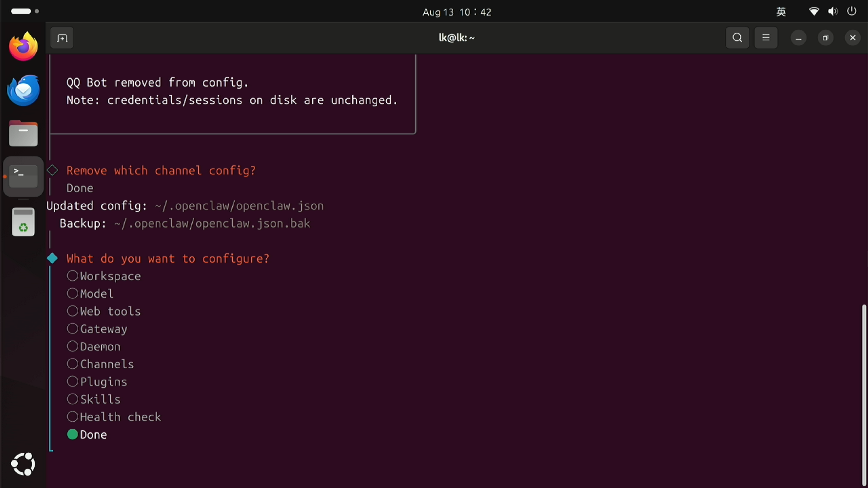Open a new terminal tab
868x488 pixels.
pyautogui.click(x=62, y=38)
